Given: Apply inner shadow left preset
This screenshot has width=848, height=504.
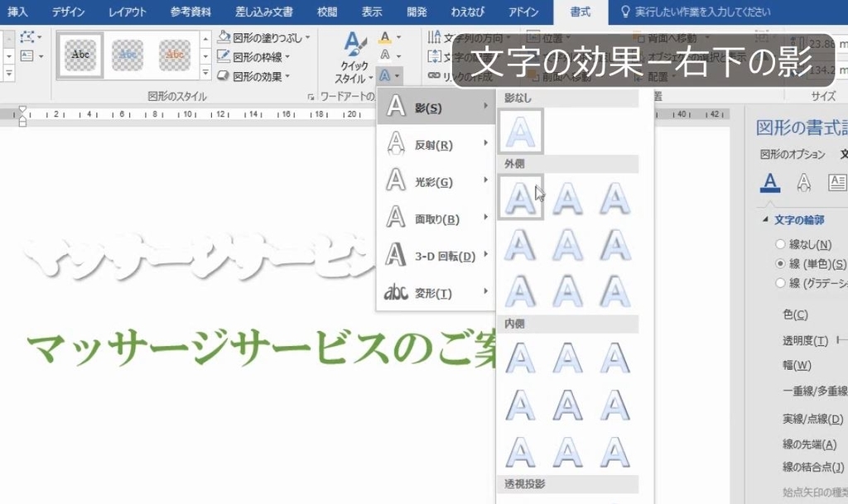Looking at the screenshot, I should point(520,405).
